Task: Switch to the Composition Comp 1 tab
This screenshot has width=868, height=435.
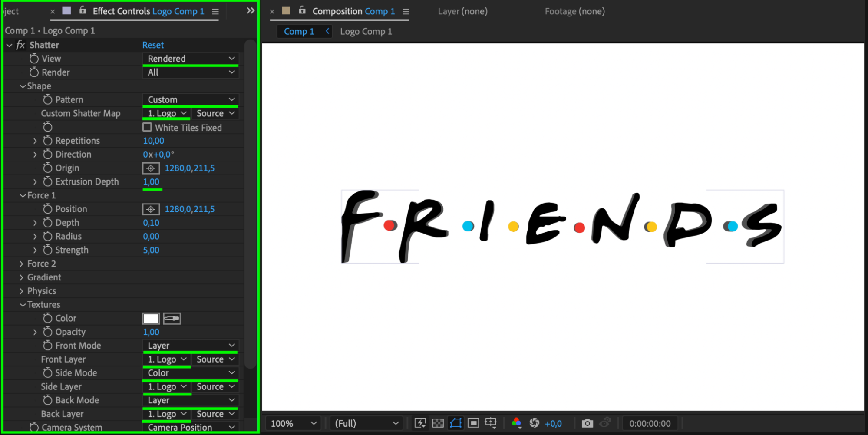Action: 353,11
